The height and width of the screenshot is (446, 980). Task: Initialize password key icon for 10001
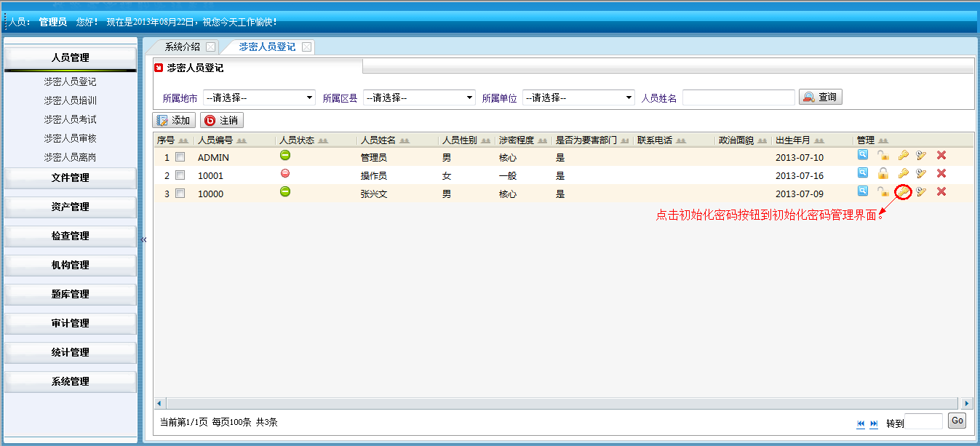coord(903,173)
